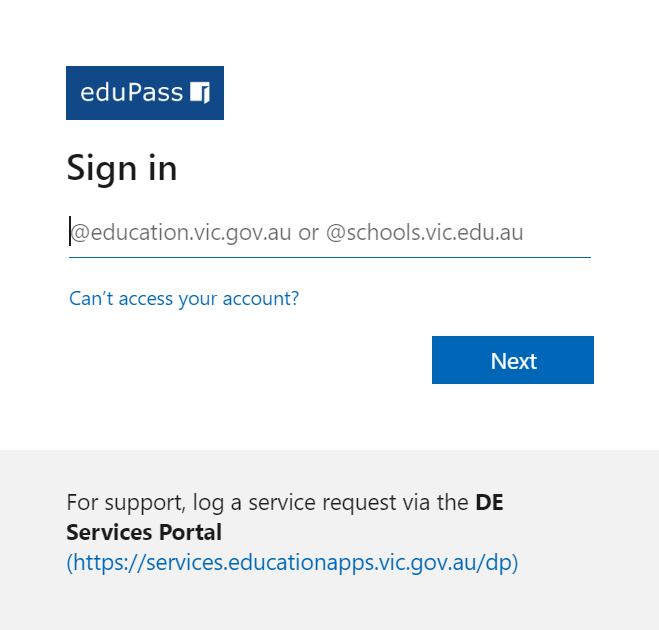
Task: Click the eduPass logo banner
Action: 145,93
